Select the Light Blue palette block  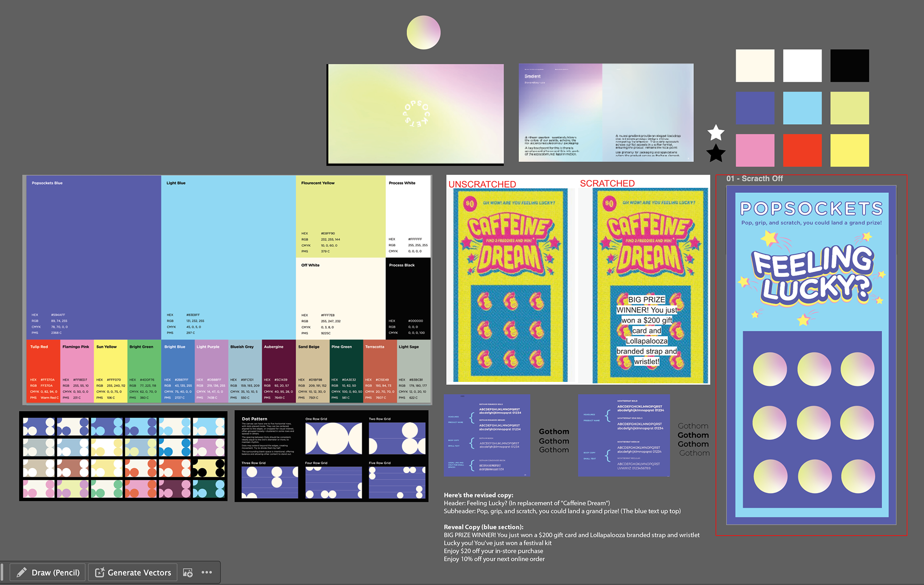[229, 257]
